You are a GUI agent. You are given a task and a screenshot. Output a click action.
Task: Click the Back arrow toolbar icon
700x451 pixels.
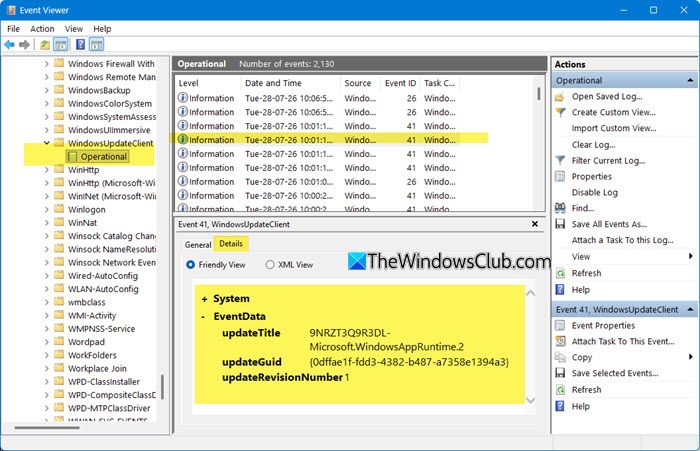click(9, 44)
